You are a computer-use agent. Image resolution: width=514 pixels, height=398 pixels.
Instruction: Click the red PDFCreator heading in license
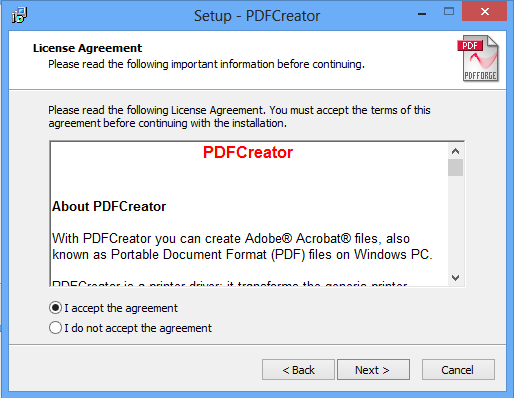click(248, 152)
